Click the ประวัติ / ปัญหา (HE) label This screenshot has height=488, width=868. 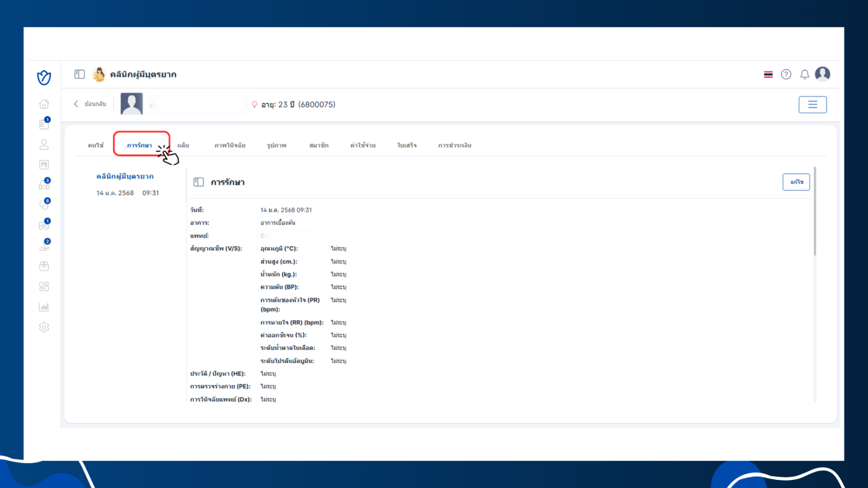[x=218, y=374]
